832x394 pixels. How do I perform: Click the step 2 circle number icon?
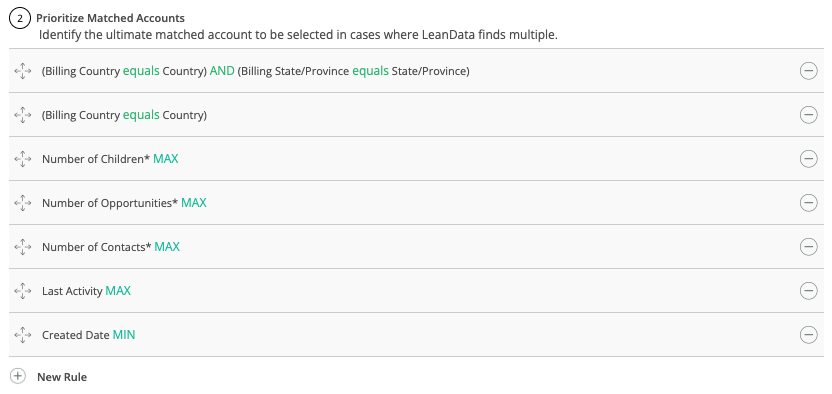tap(20, 19)
